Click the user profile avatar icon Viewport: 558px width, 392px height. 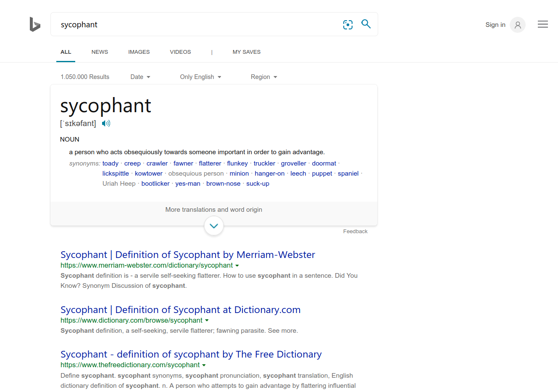pyautogui.click(x=518, y=25)
